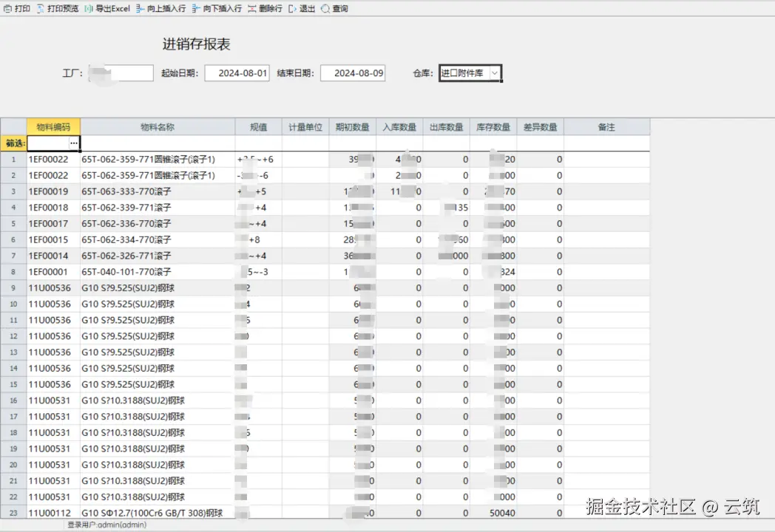Click the 向下插入行 insert-row-below icon

(x=196, y=8)
